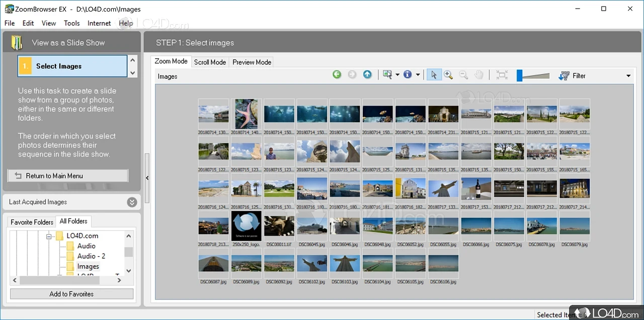This screenshot has height=320, width=644.
Task: Open the Filter dropdown arrow
Action: [x=628, y=76]
